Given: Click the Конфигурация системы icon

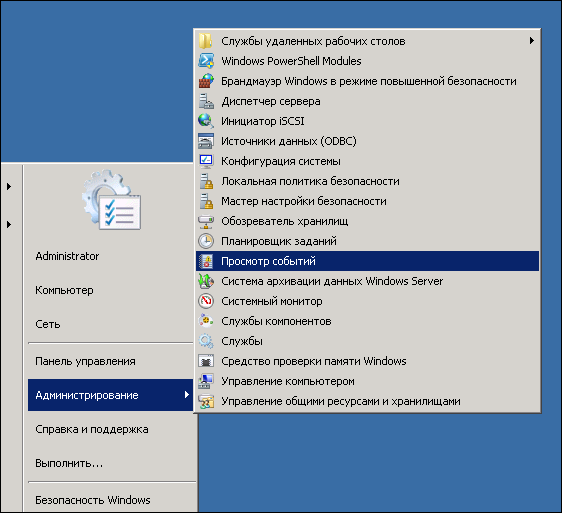Looking at the screenshot, I should tap(206, 161).
